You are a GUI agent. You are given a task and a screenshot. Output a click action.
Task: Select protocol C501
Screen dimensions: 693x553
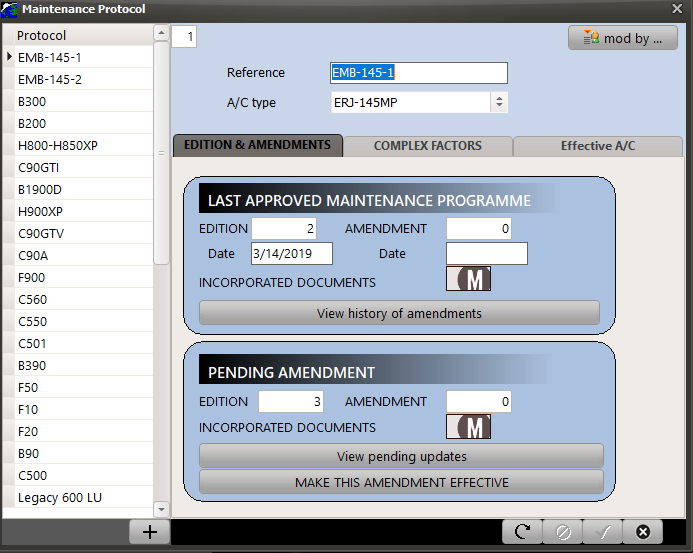coord(84,343)
